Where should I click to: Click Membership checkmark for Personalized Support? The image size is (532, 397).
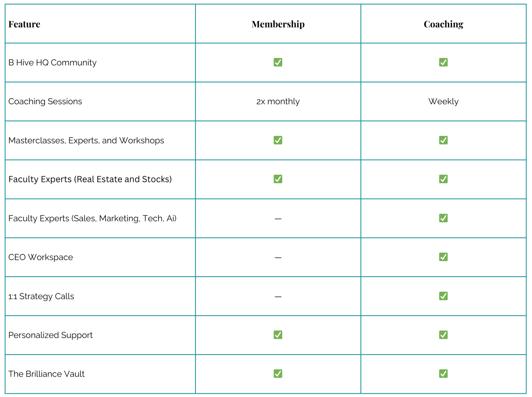278,335
